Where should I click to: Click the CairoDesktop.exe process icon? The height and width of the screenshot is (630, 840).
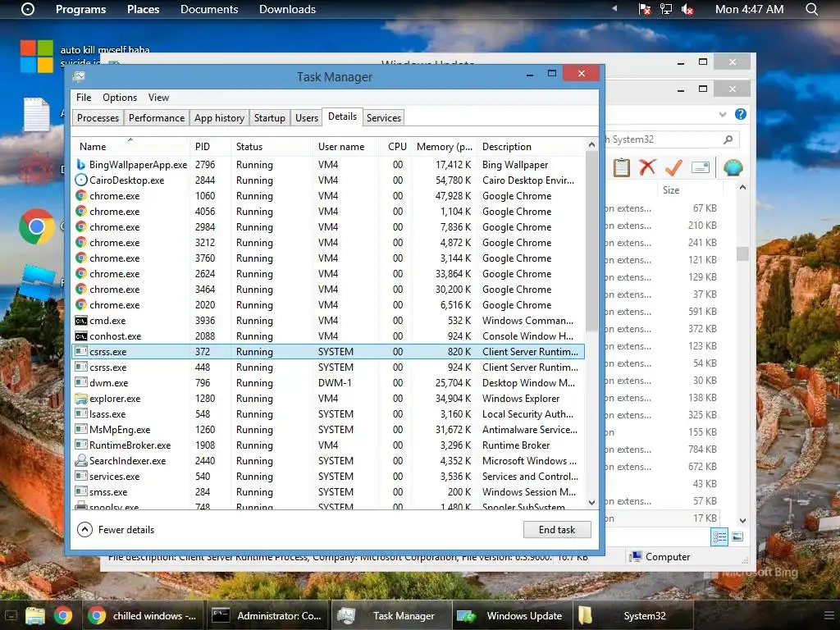(81, 180)
